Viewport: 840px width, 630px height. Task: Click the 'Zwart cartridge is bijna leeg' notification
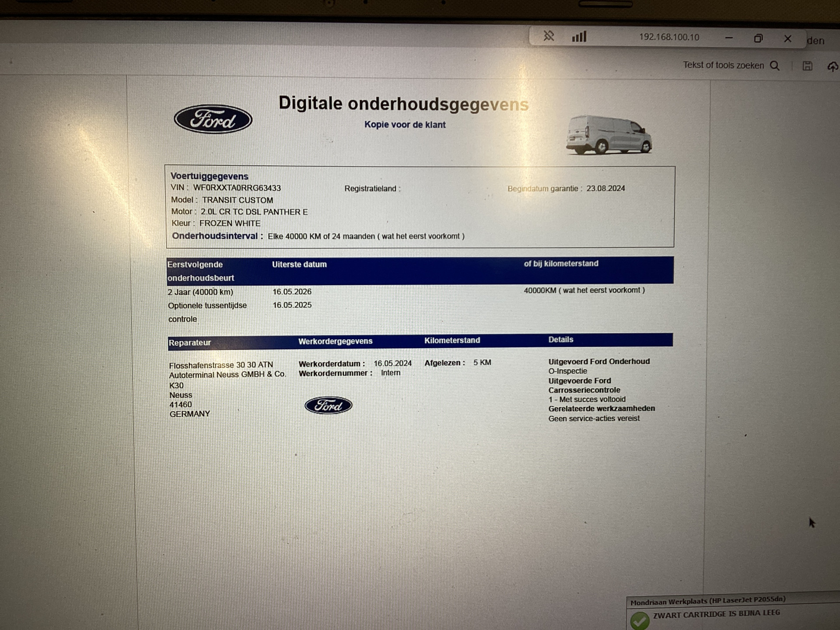tap(716, 614)
